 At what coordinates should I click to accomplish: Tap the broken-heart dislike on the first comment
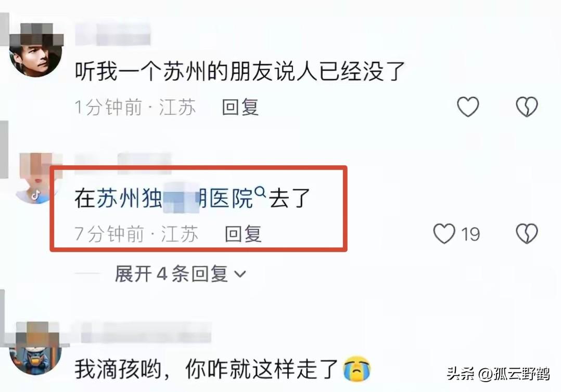click(527, 107)
